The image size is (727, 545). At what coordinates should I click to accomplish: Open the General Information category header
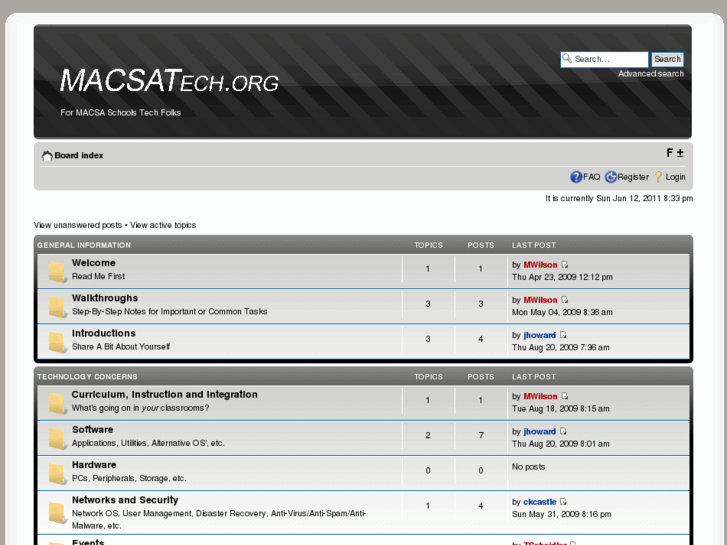pos(84,245)
